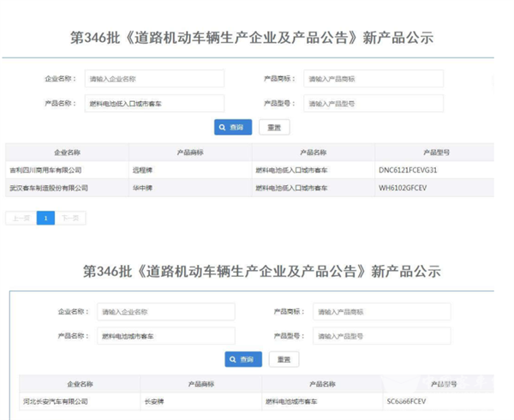Click the 华中牌 trademark cell
Image resolution: width=514 pixels, height=420 pixels.
pos(142,188)
